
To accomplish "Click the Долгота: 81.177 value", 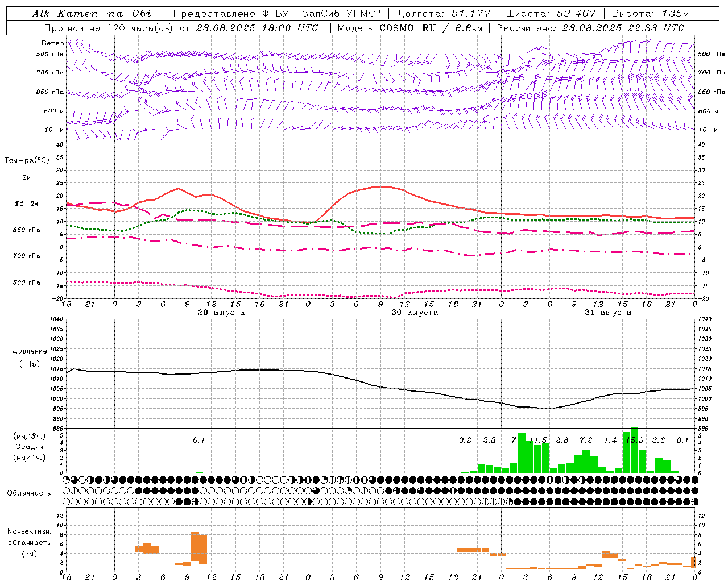I will point(444,14).
